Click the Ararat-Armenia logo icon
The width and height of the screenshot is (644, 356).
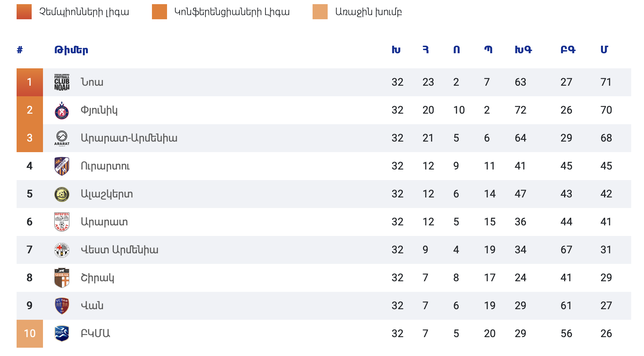62,138
